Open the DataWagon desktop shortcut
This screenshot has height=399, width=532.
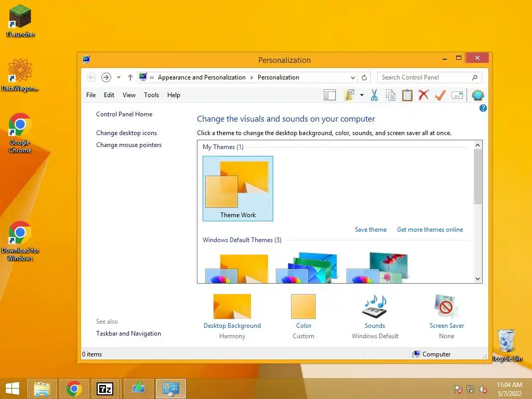tap(20, 75)
